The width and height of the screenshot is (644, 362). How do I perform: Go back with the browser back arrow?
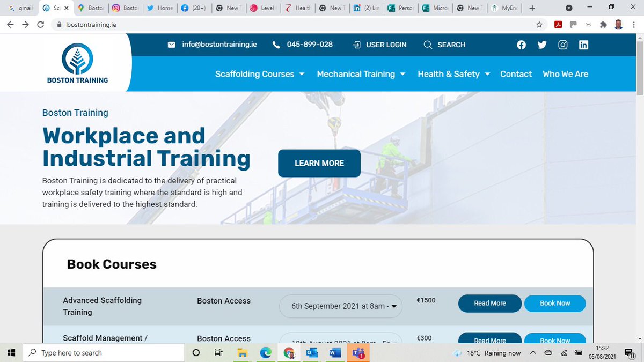10,24
